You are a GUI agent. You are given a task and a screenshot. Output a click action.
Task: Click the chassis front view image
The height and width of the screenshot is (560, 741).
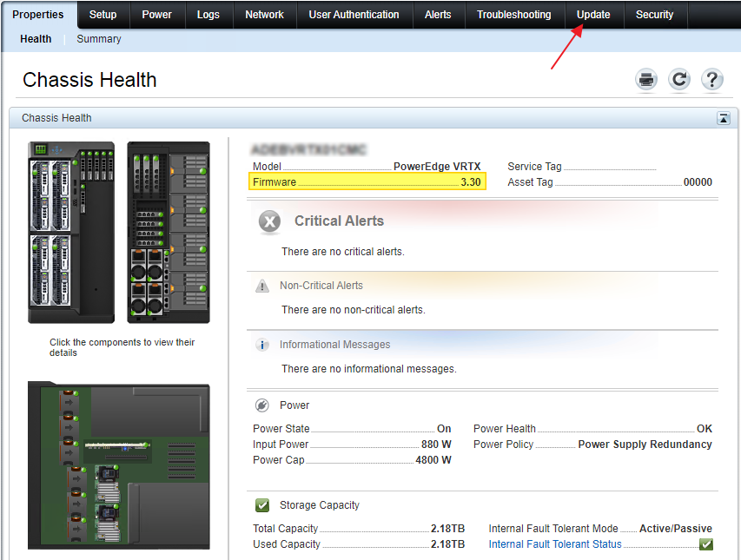71,232
